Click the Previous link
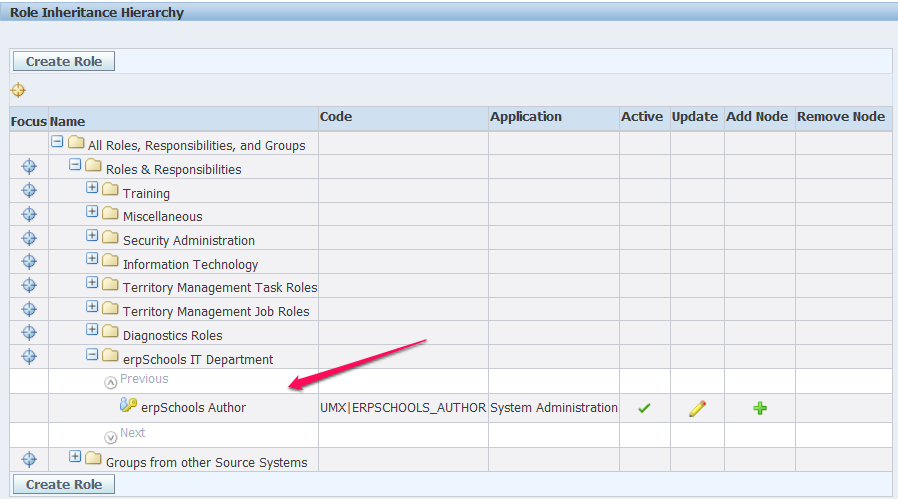The image size is (898, 499). pyautogui.click(x=144, y=379)
